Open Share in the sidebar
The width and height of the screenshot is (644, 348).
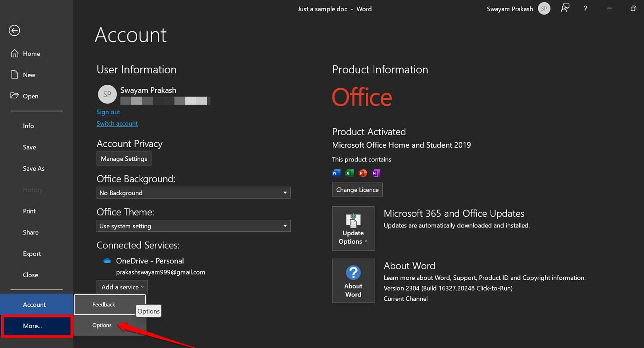(31, 233)
